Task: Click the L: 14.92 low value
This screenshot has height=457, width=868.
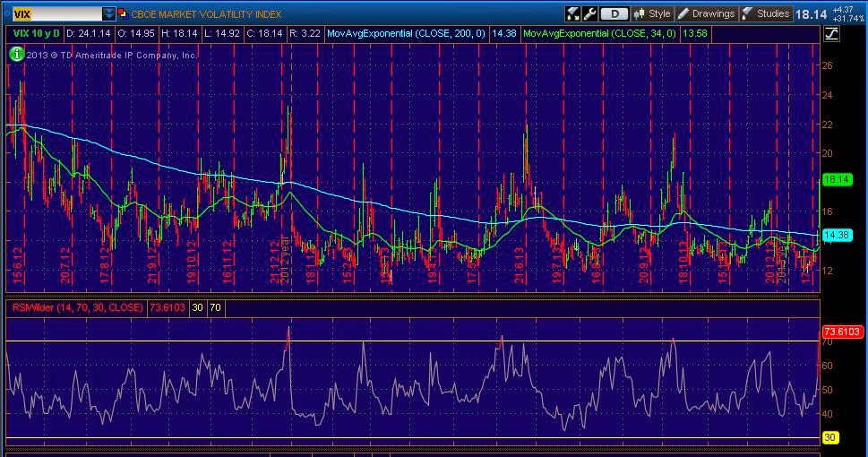Action: point(222,33)
